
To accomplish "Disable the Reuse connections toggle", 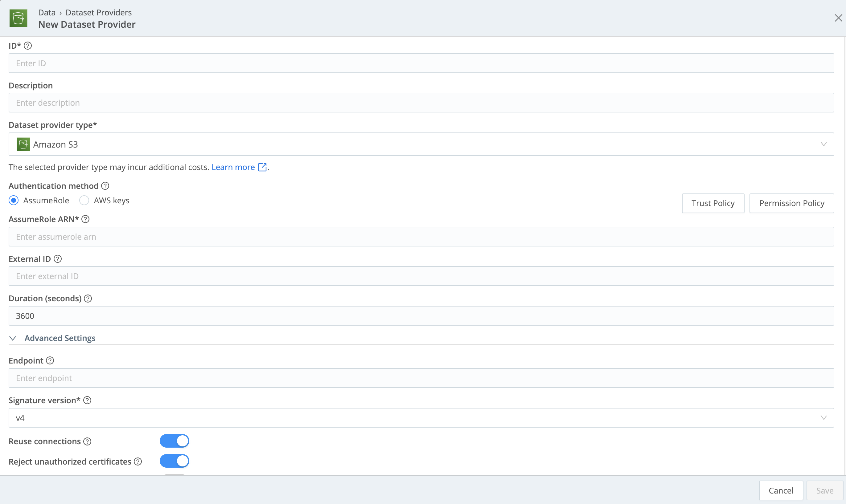I will 175,441.
